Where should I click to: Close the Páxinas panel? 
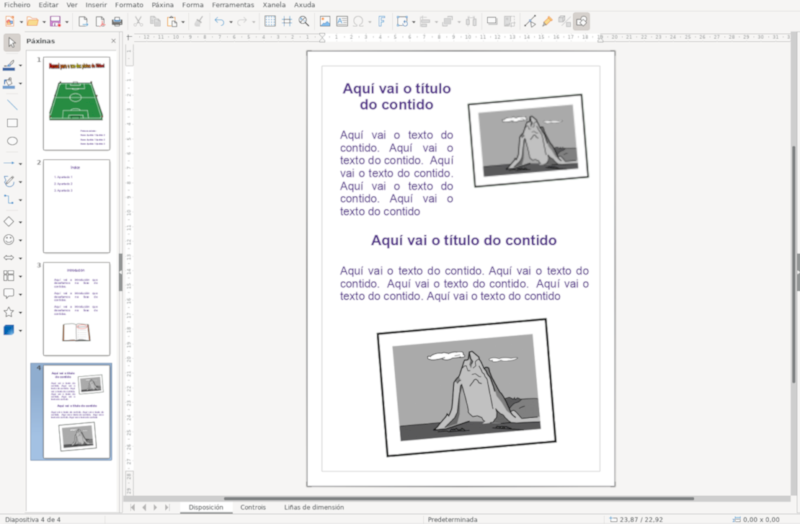pyautogui.click(x=111, y=41)
